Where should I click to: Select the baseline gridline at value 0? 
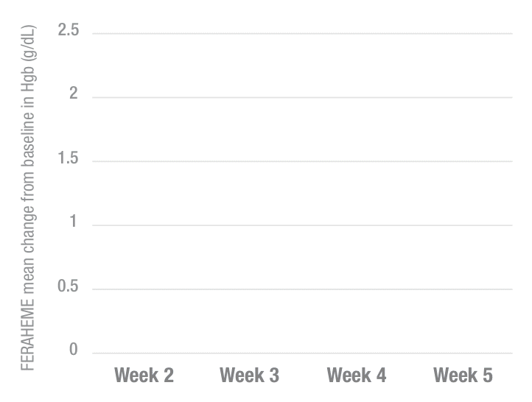(302, 353)
